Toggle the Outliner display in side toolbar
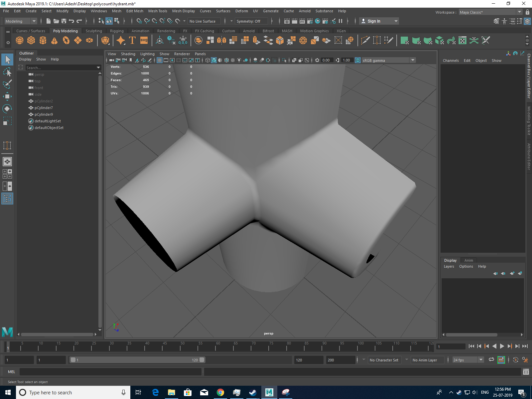The width and height of the screenshot is (532, 399). (7, 199)
